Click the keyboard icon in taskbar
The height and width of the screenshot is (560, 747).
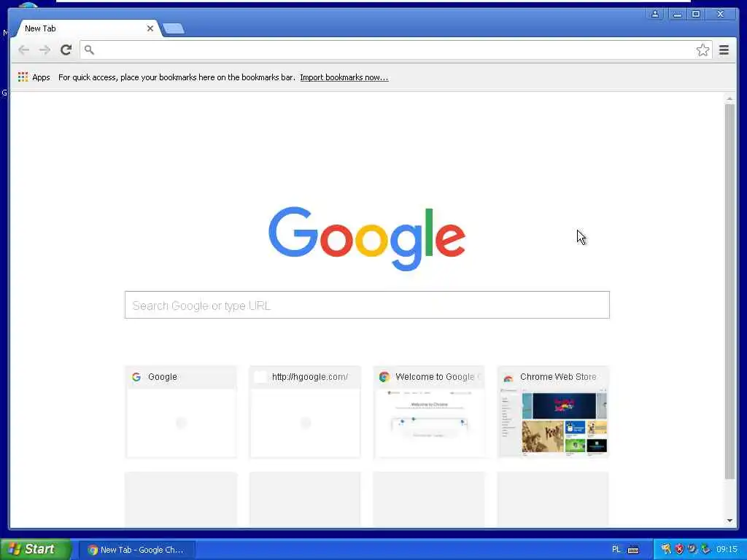tap(633, 550)
